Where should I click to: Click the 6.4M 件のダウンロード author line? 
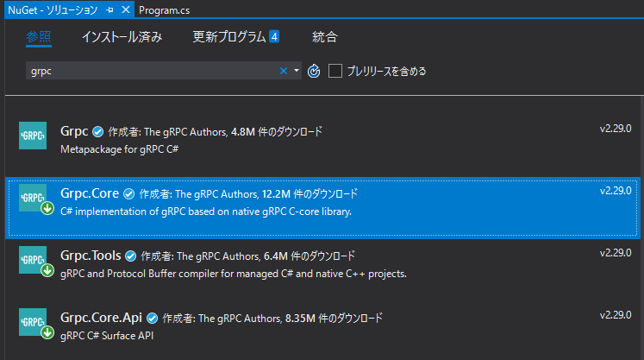(247, 256)
